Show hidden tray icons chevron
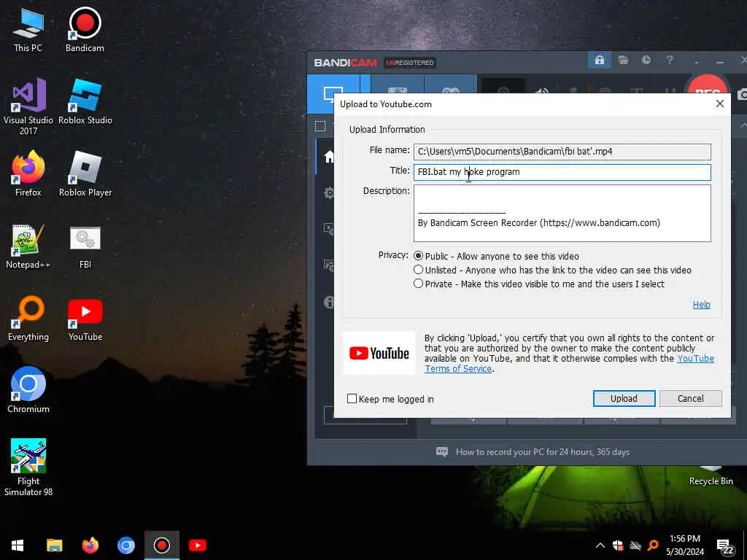This screenshot has width=747, height=560. (x=600, y=545)
